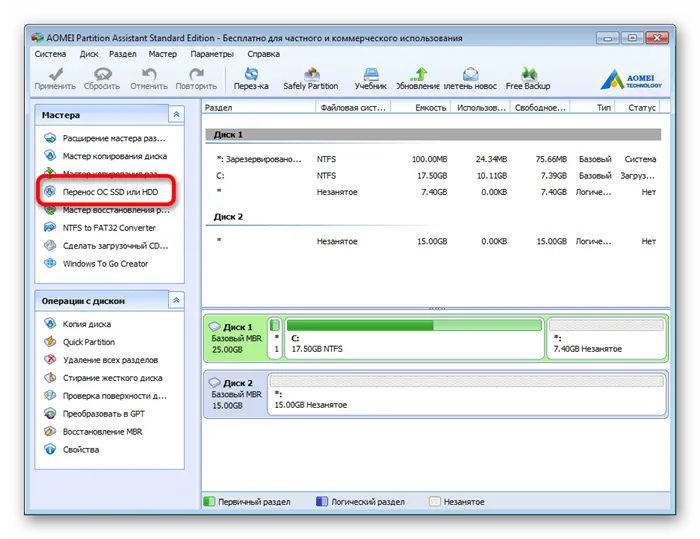The width and height of the screenshot is (700, 539).
Task: Click the Расширение мастера раздела icon
Action: click(x=50, y=138)
